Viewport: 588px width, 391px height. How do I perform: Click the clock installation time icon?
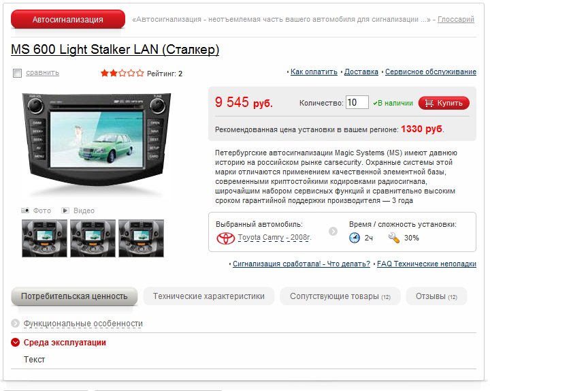click(x=355, y=238)
